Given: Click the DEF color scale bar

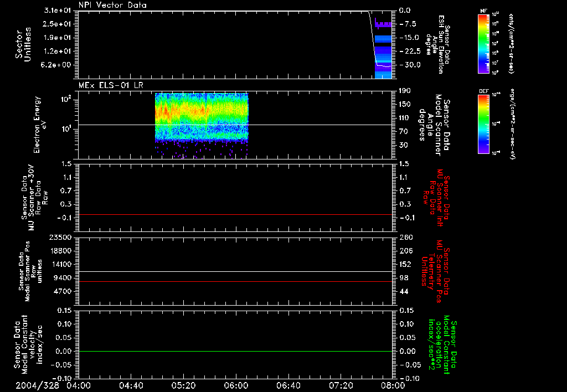Looking at the screenshot, I should [x=483, y=124].
